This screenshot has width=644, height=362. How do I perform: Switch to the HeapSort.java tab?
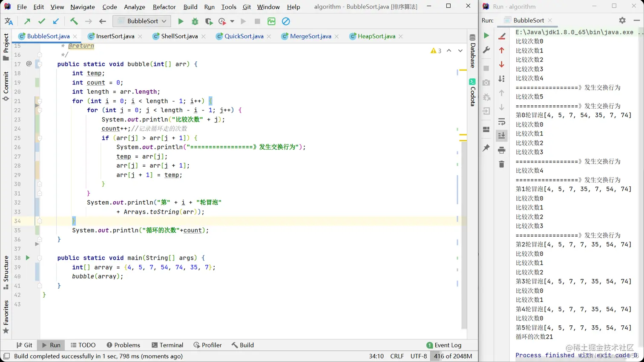[376, 36]
